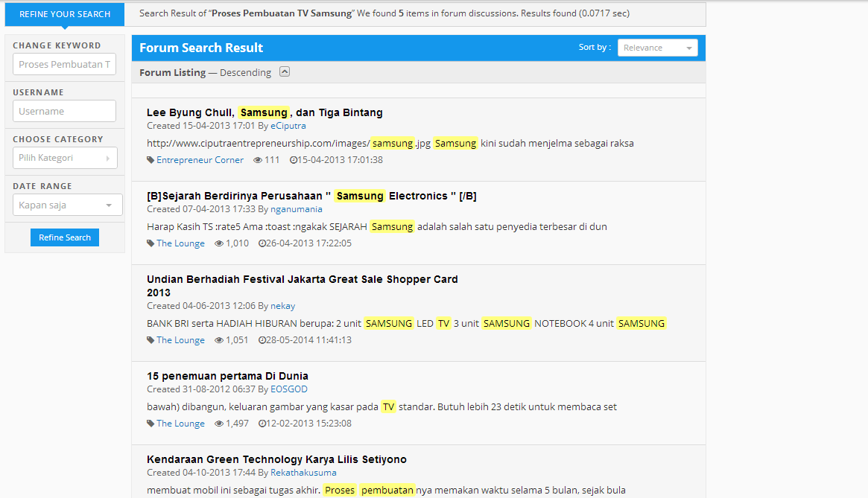
Task: Click the Change Keyword input field
Action: [64, 64]
